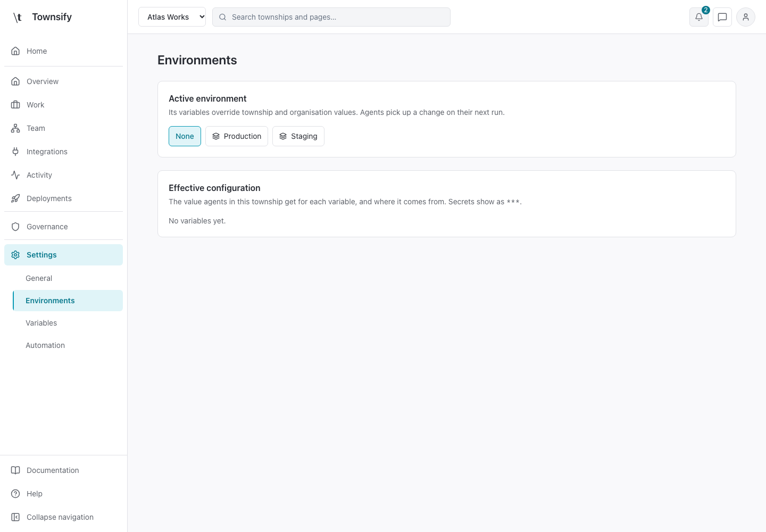Click the Production layers icon
Image resolution: width=766 pixels, height=532 pixels.
(216, 136)
